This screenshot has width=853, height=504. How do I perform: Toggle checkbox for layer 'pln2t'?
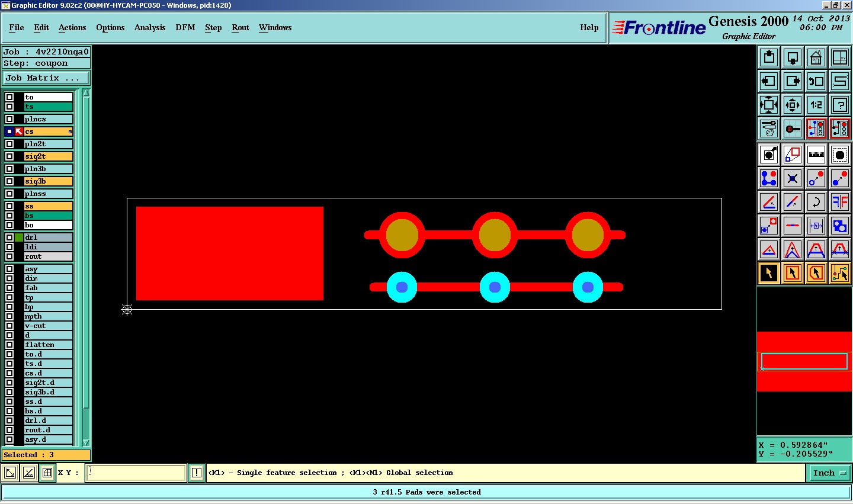click(9, 144)
